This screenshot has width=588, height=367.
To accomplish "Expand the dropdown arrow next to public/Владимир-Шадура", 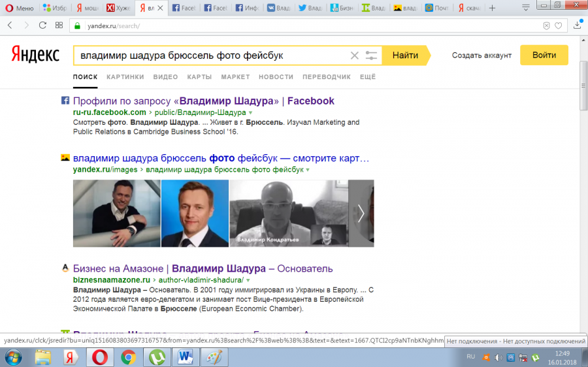I will click(250, 113).
